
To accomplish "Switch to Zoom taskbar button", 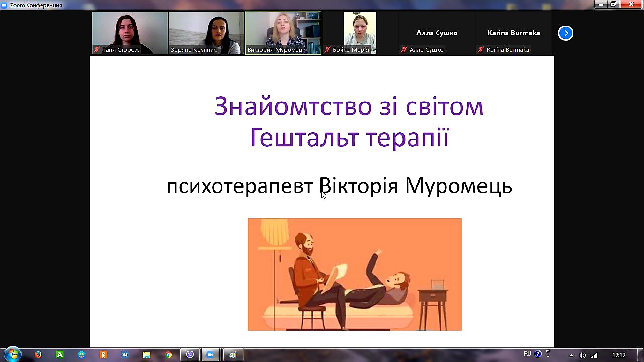I will [211, 355].
